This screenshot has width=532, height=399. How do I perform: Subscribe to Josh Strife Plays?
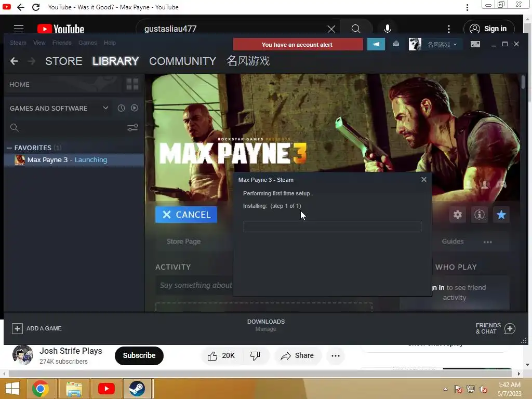coord(139,355)
